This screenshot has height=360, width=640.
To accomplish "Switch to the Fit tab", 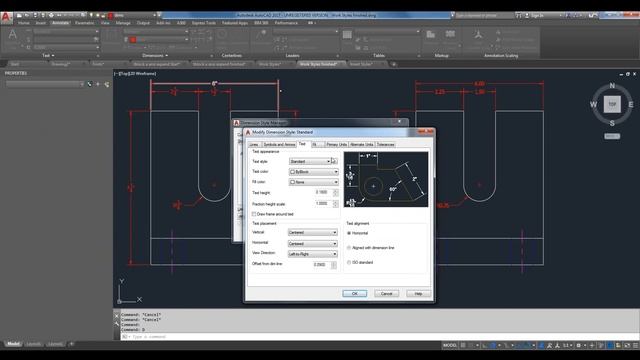I will click(317, 144).
